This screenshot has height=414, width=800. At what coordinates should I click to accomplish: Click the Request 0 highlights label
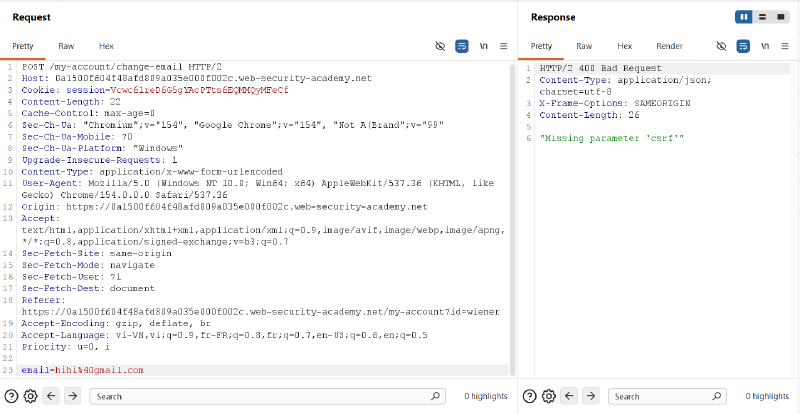point(486,396)
